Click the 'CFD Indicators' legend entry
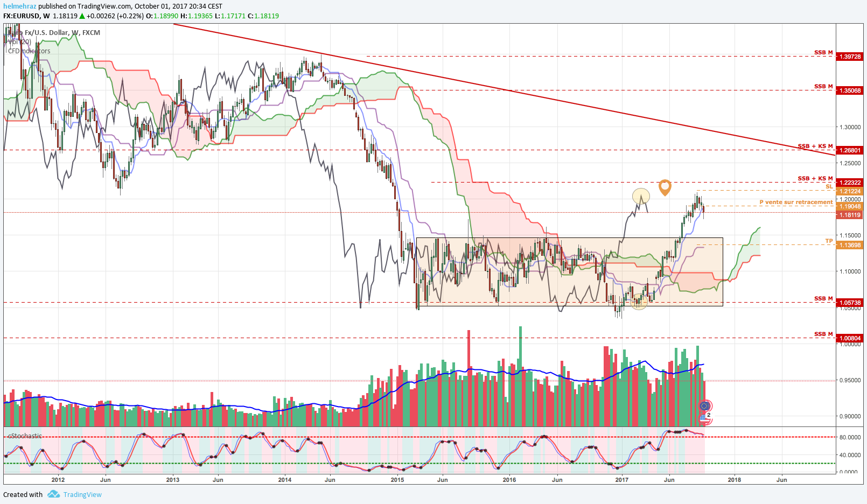The image size is (867, 504). click(29, 51)
